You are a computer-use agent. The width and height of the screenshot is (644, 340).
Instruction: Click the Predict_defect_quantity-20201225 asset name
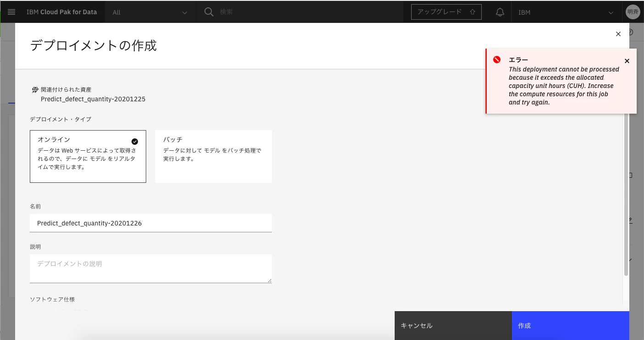click(x=93, y=99)
